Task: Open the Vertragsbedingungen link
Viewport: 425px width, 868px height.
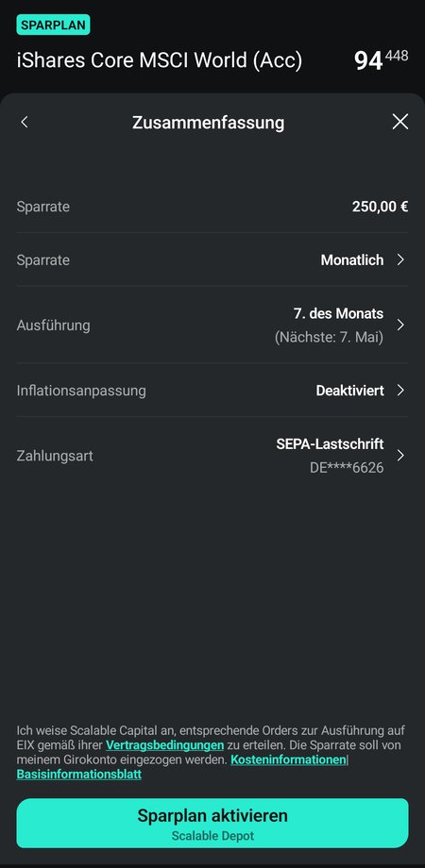Action: click(164, 745)
